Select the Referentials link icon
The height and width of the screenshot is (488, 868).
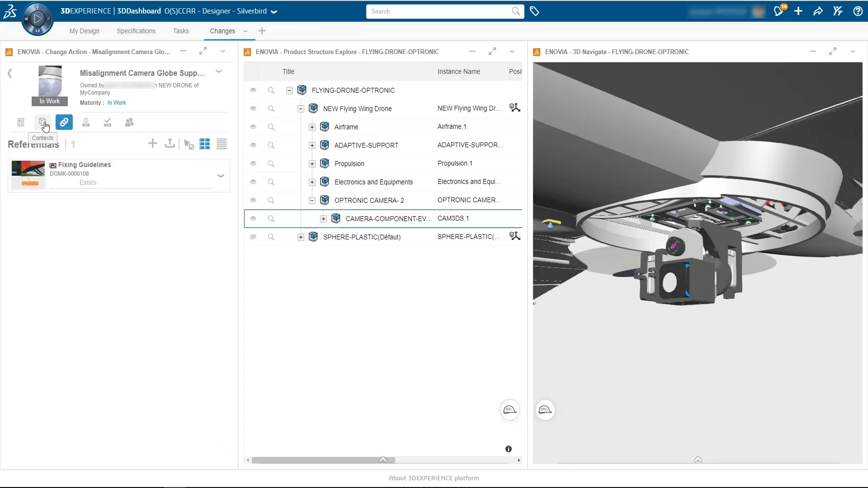tap(64, 122)
